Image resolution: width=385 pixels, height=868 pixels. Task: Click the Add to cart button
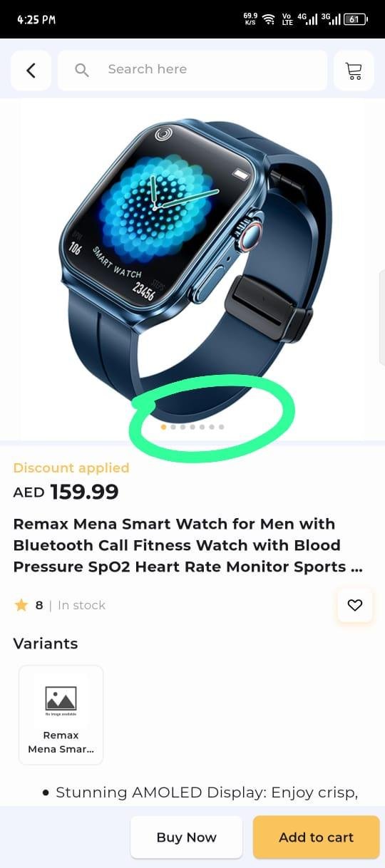click(316, 837)
